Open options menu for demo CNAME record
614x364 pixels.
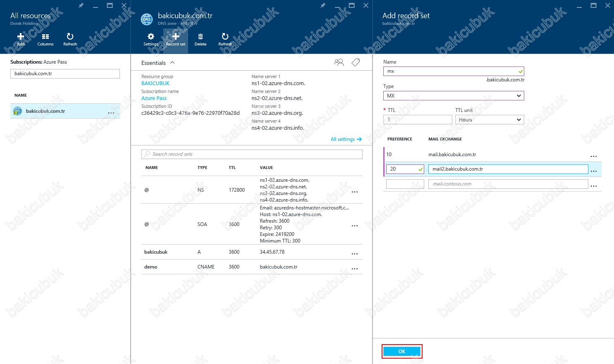(355, 269)
